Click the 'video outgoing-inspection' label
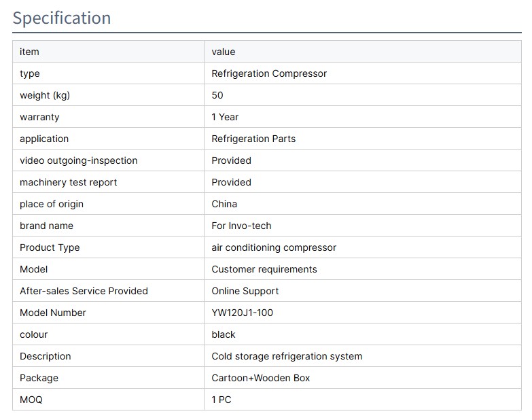 [x=79, y=160]
